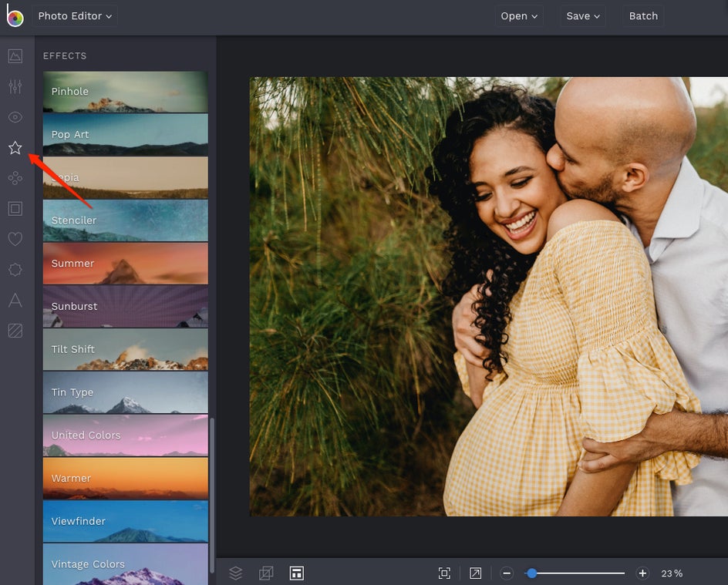728x585 pixels.
Task: Open the Edit sliders tool icon
Action: [x=15, y=86]
